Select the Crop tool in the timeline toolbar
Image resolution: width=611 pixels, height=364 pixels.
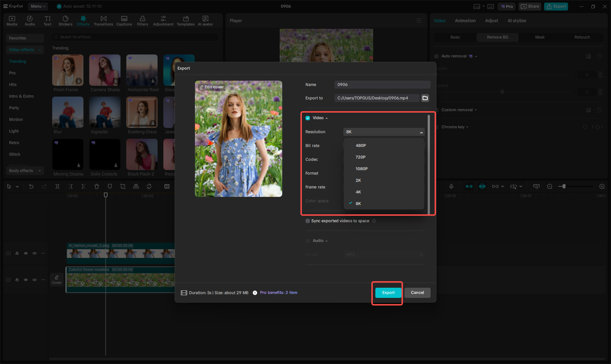(x=123, y=186)
